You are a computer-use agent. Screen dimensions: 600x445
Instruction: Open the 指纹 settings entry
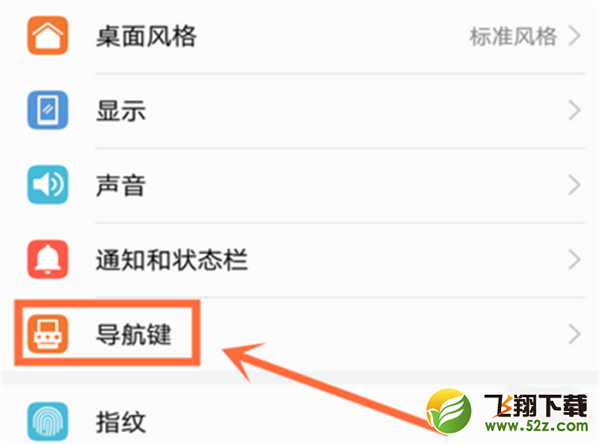(x=300, y=421)
